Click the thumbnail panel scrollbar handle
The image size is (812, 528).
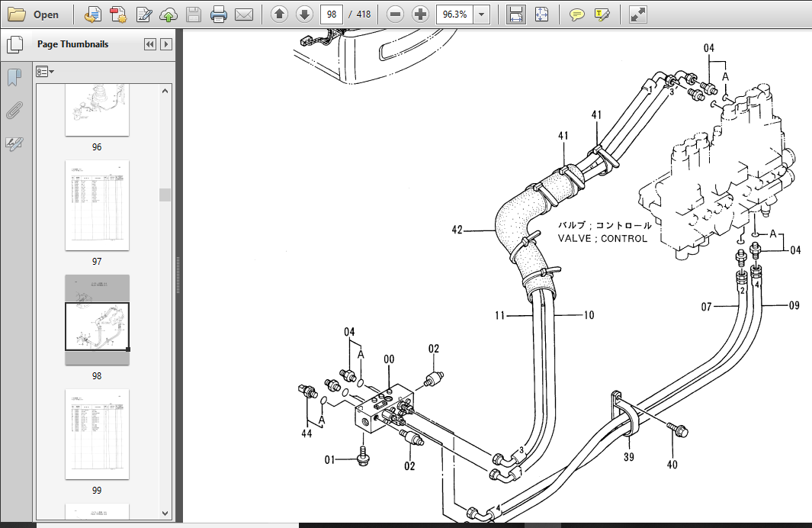tap(165, 195)
